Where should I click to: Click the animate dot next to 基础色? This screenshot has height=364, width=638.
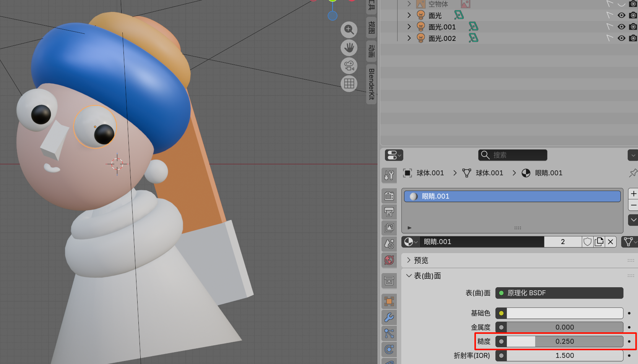click(629, 313)
